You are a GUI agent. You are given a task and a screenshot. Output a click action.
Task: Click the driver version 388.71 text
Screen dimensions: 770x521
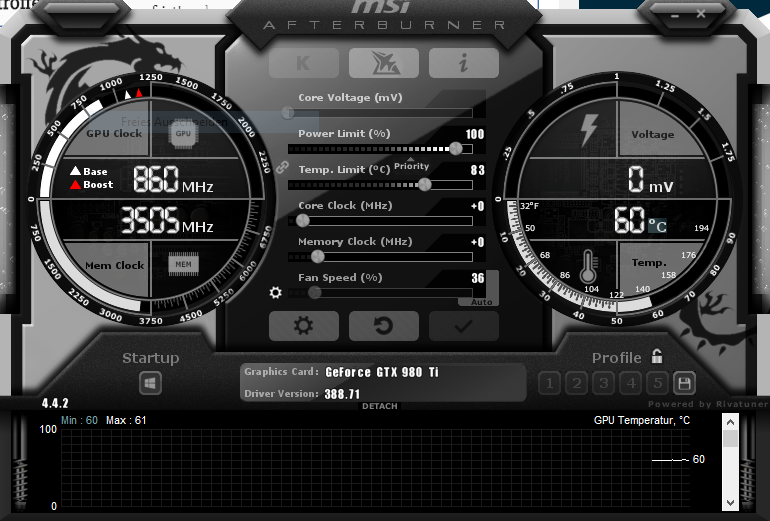(342, 394)
